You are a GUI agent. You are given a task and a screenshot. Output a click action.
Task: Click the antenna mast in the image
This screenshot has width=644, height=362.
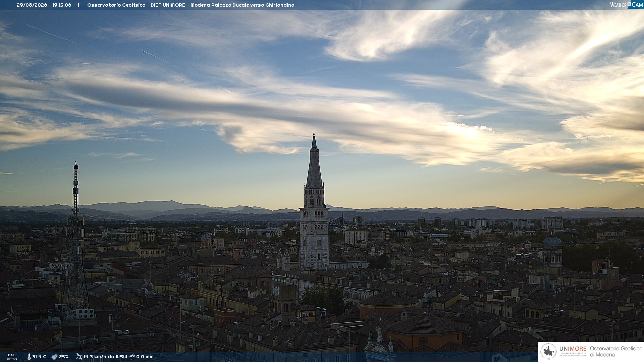coord(75,241)
